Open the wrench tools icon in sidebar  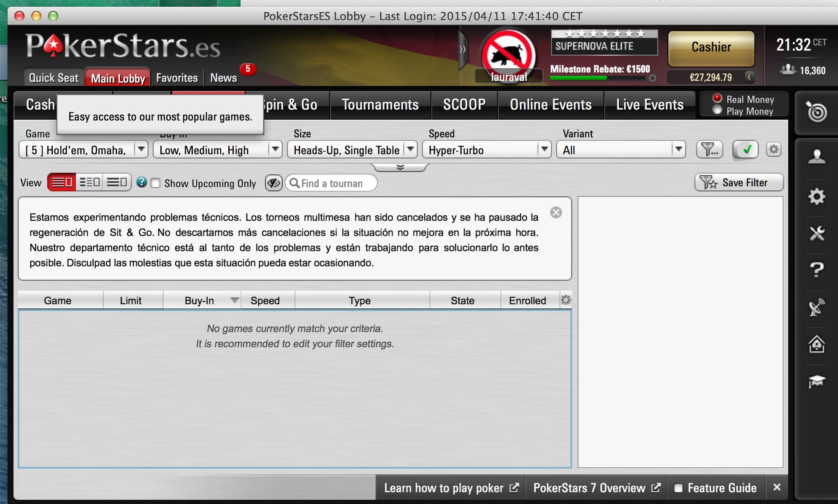tap(817, 233)
